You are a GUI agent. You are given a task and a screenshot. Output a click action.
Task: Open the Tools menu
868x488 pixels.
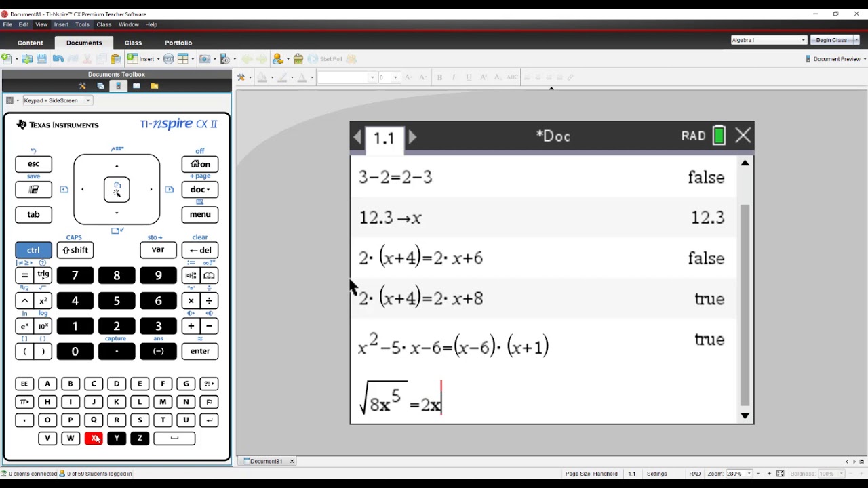(82, 24)
